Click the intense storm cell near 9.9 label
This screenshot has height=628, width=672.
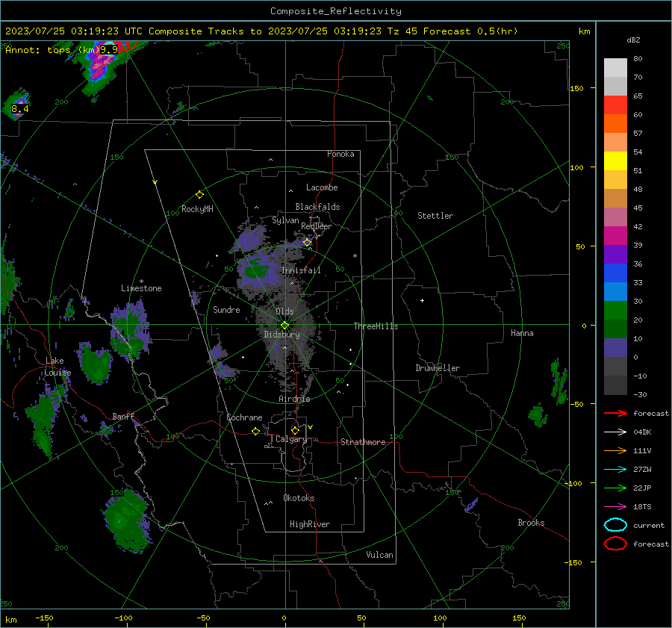[102, 66]
